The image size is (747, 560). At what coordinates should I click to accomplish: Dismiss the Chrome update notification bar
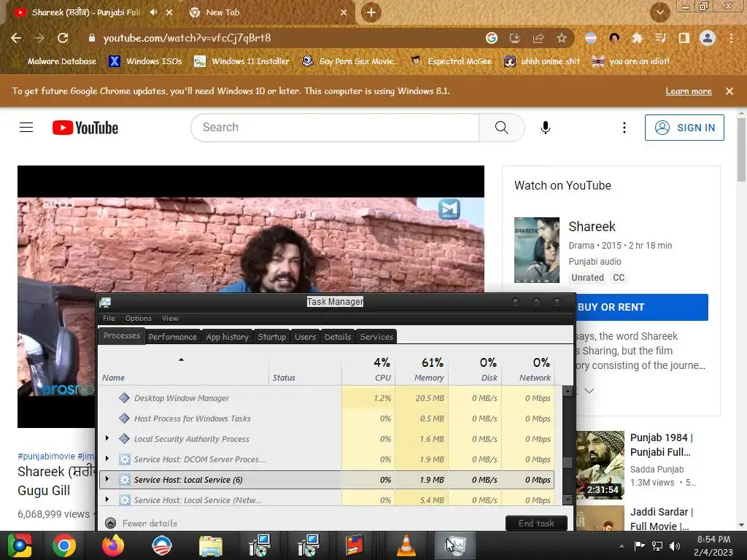pyautogui.click(x=729, y=91)
